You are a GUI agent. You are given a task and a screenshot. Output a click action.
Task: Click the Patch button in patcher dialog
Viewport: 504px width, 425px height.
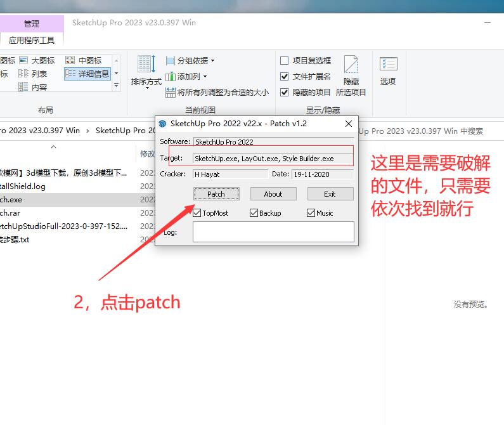216,194
